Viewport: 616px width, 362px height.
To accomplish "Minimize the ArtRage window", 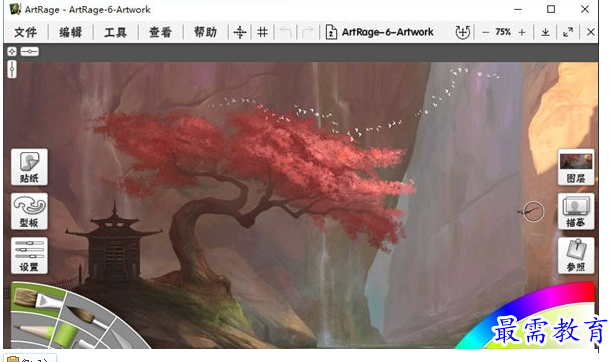I will click(x=518, y=9).
